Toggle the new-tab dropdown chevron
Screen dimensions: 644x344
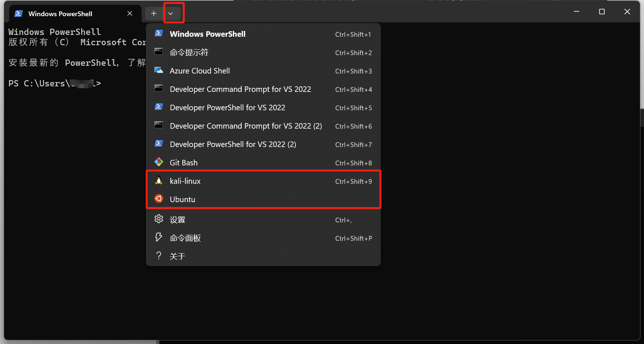coord(171,14)
